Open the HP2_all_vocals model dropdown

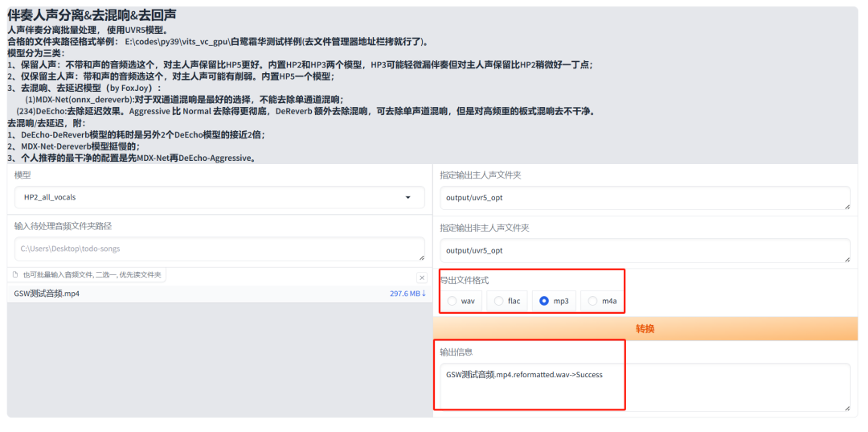[x=219, y=197]
